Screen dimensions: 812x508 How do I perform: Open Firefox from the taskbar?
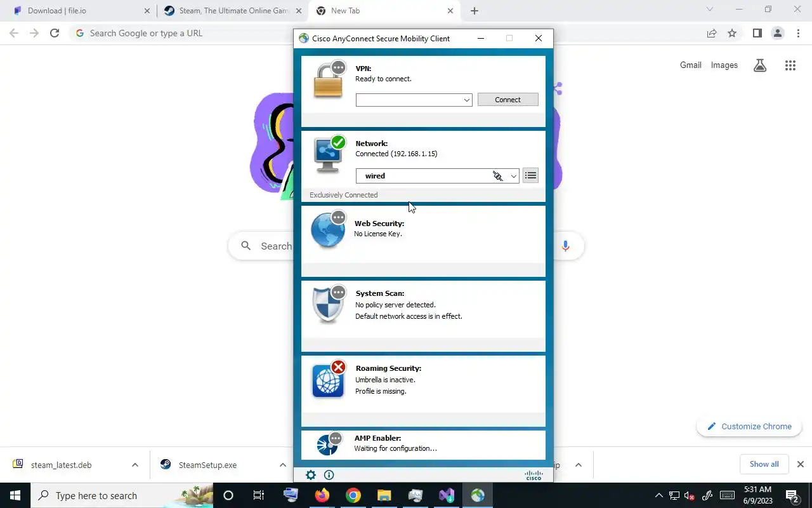point(322,495)
